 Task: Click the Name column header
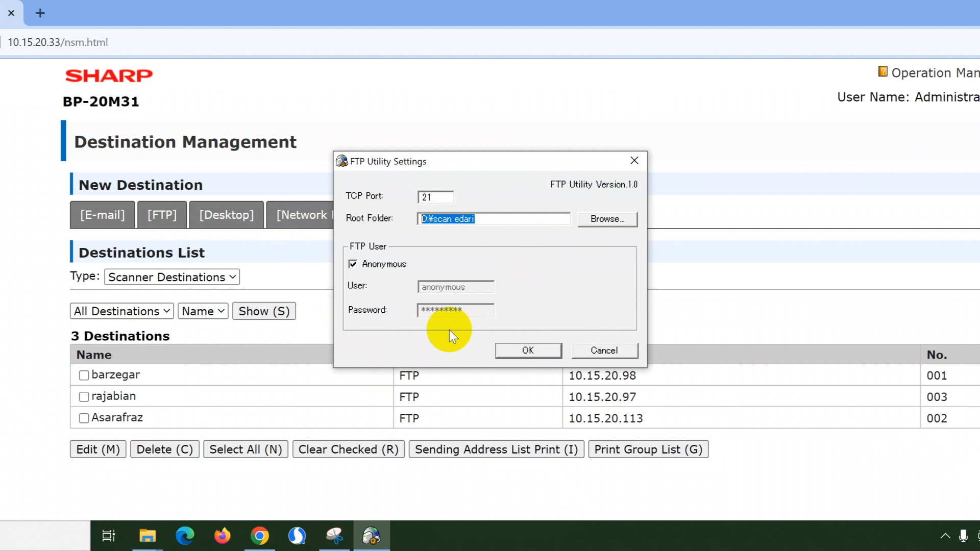click(x=94, y=355)
